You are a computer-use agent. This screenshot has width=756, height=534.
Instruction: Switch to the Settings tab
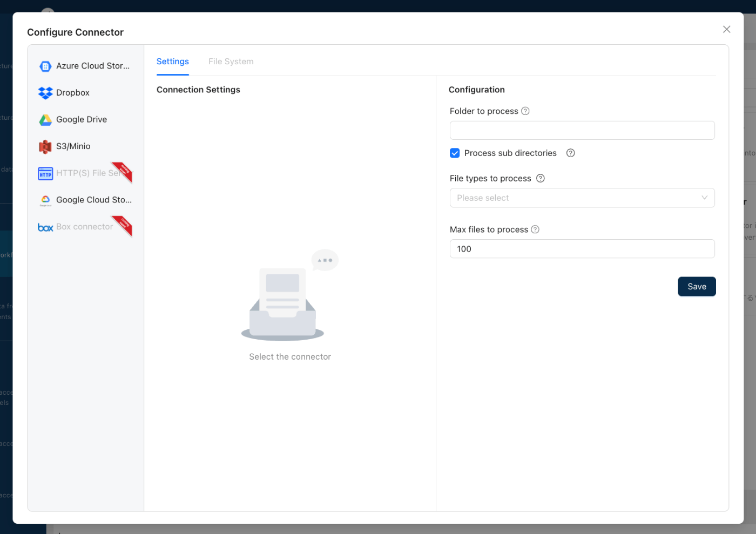[x=173, y=62]
